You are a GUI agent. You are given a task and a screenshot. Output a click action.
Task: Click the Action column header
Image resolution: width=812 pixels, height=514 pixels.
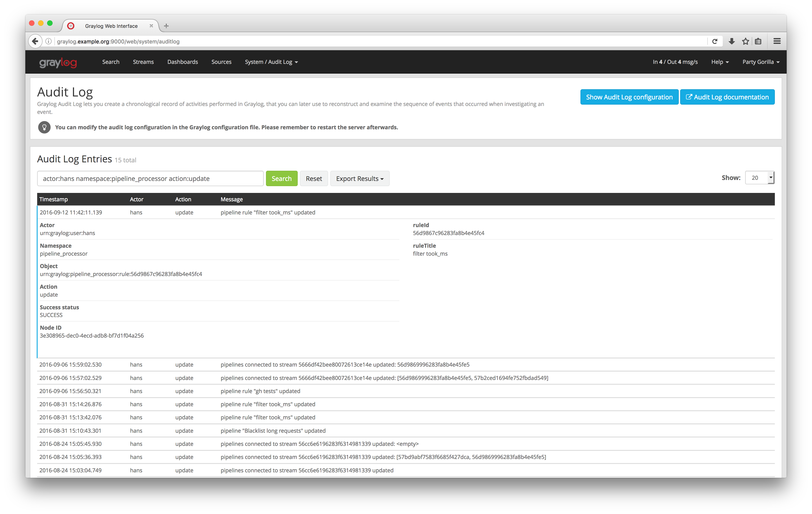[183, 199]
